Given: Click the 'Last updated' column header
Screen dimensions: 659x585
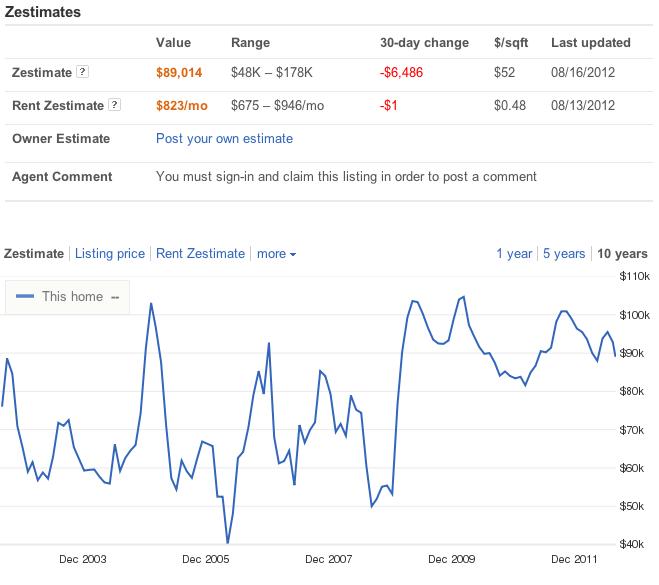Looking at the screenshot, I should pos(590,43).
